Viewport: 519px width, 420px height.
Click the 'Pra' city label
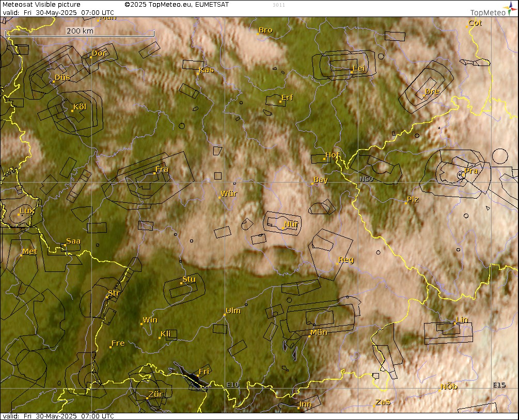tap(471, 171)
